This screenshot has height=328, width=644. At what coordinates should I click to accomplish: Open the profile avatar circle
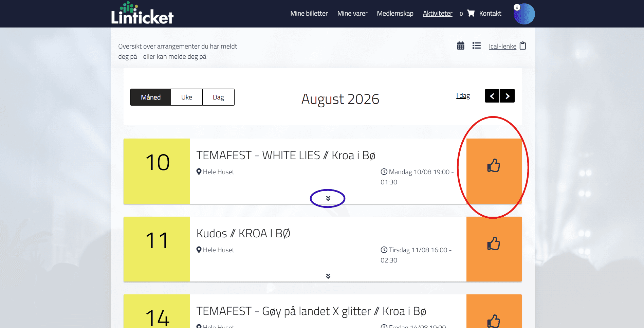pyautogui.click(x=524, y=14)
